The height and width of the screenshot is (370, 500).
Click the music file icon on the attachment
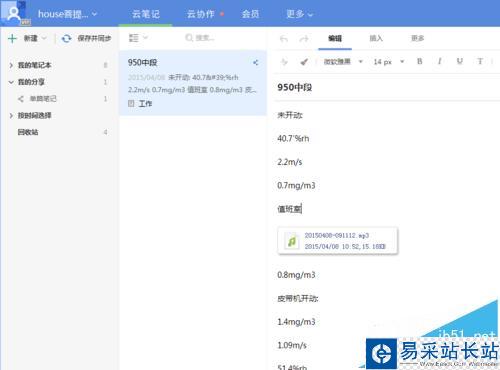(292, 241)
